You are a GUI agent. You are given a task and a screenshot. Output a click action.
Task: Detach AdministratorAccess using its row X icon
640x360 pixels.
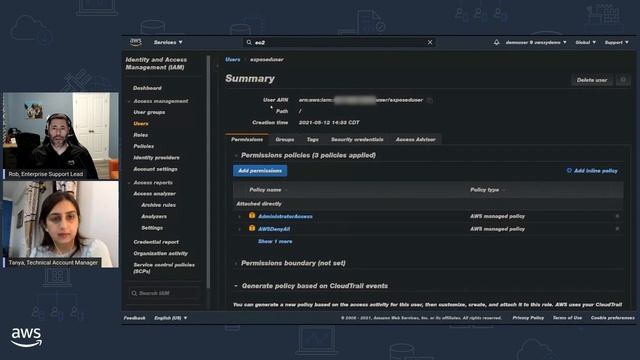617,216
